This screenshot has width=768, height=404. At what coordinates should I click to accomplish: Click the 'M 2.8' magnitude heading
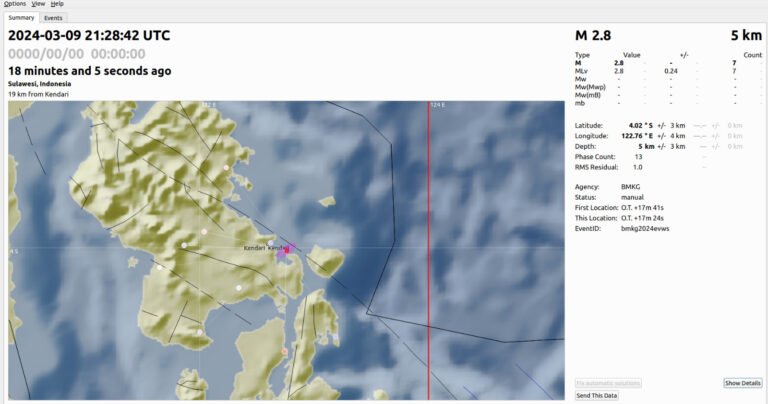[x=593, y=35]
